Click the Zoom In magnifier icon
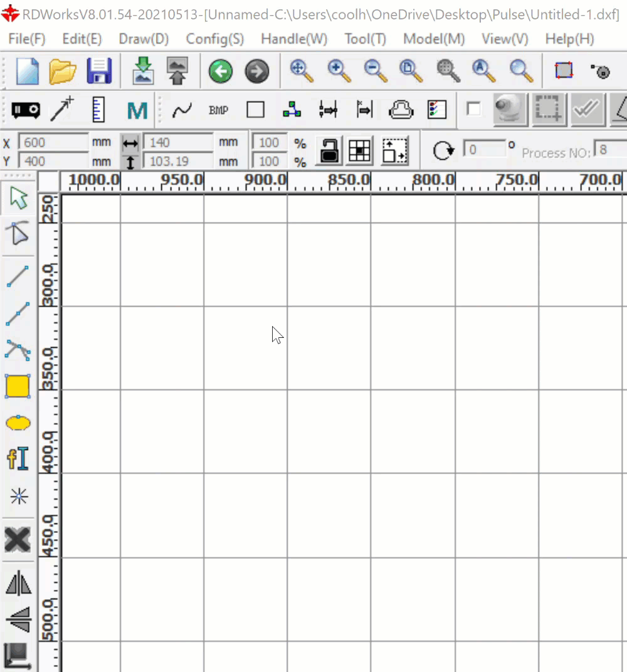 [339, 71]
